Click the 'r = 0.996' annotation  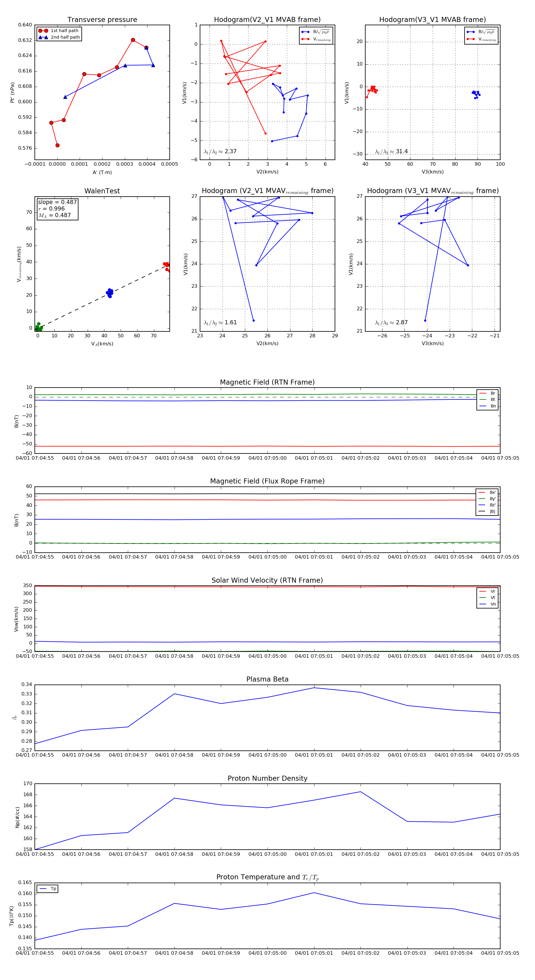click(x=51, y=208)
